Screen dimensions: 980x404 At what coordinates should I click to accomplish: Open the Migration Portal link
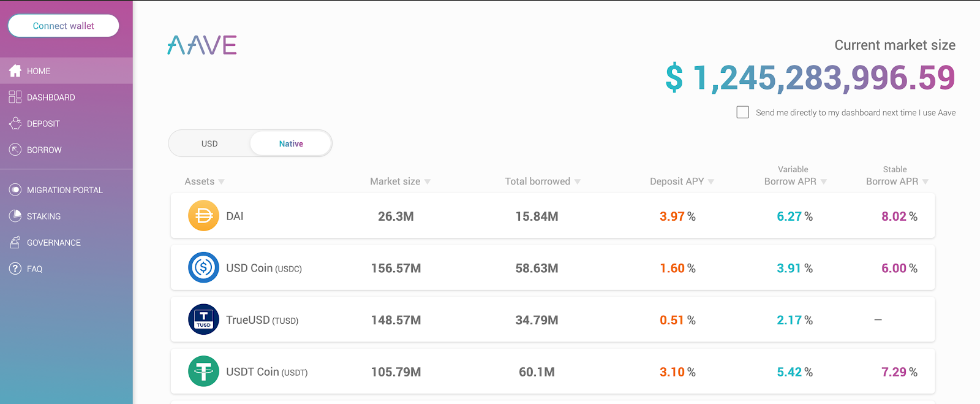pos(64,190)
